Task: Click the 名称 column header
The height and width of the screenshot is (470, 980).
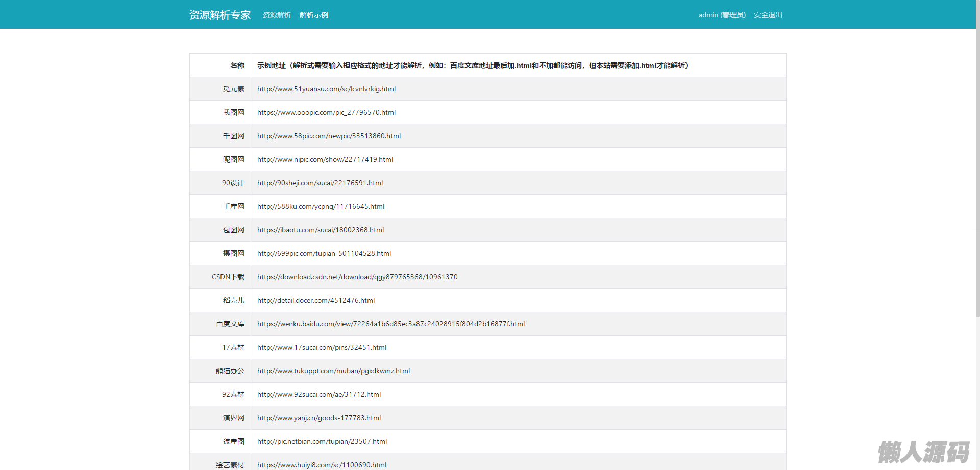Action: [x=220, y=65]
